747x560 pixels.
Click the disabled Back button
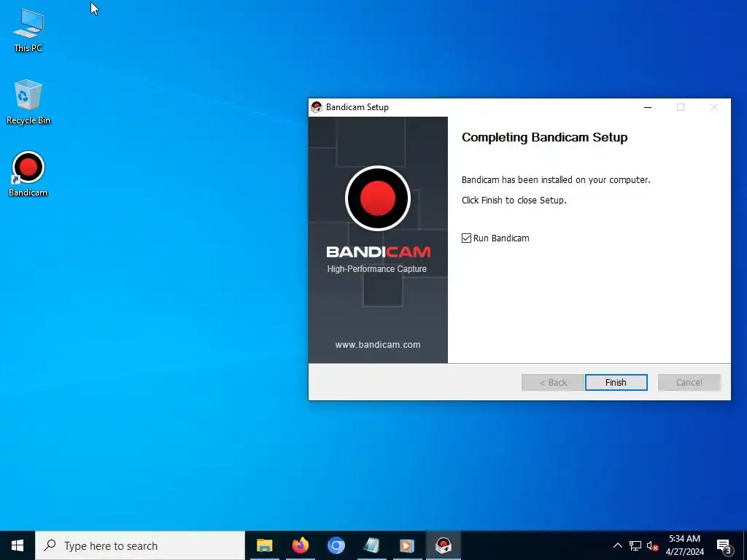553,382
